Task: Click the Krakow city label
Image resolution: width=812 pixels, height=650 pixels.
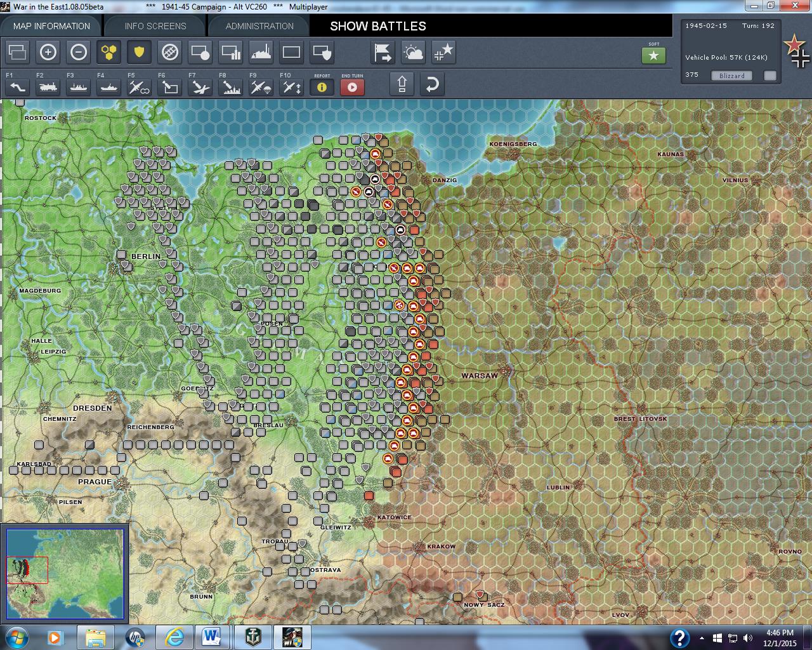Action: pos(442,547)
